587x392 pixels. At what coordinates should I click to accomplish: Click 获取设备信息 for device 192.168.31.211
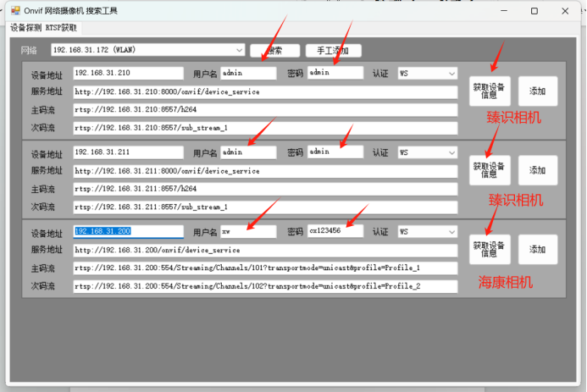click(490, 170)
